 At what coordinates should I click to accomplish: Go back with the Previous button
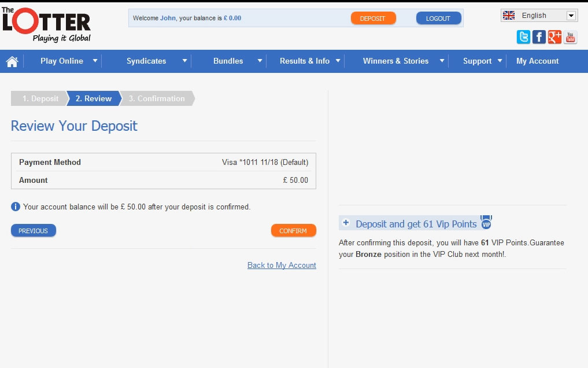point(33,231)
